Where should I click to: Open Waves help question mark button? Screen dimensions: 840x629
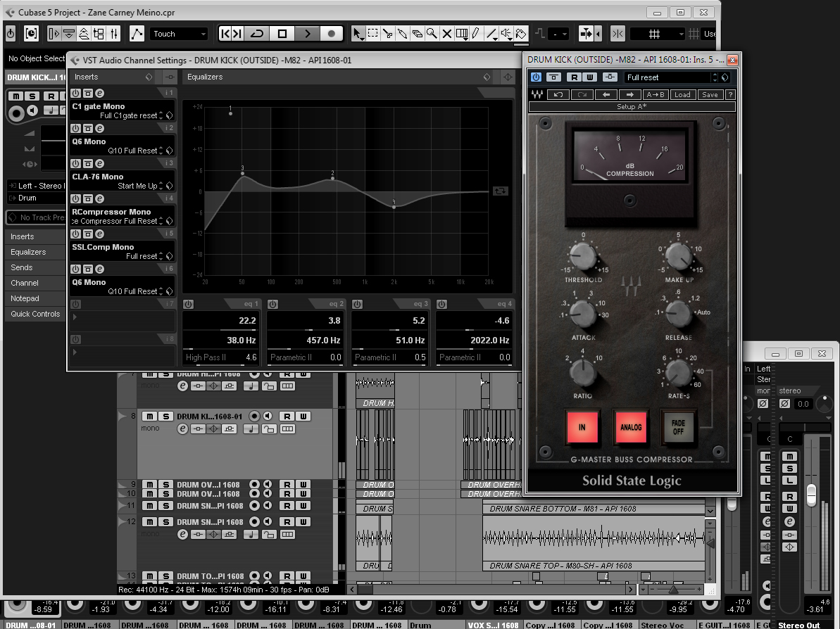(730, 95)
